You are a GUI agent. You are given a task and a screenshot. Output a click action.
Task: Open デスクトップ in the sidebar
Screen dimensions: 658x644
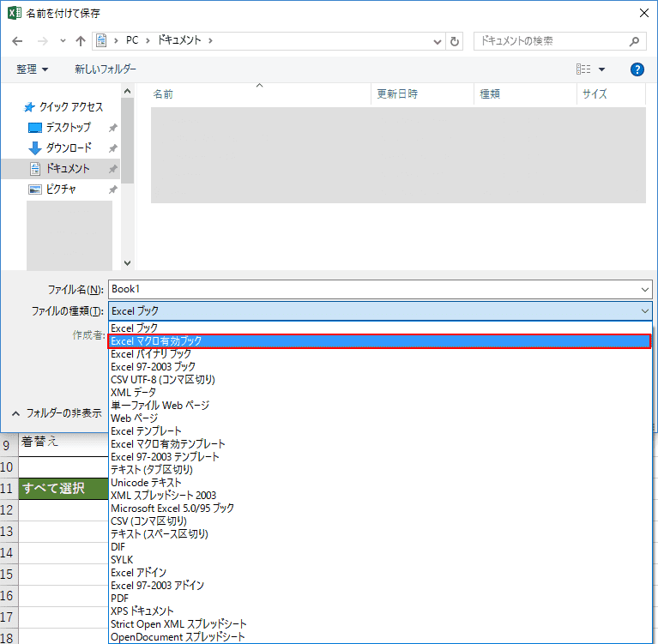click(x=59, y=128)
